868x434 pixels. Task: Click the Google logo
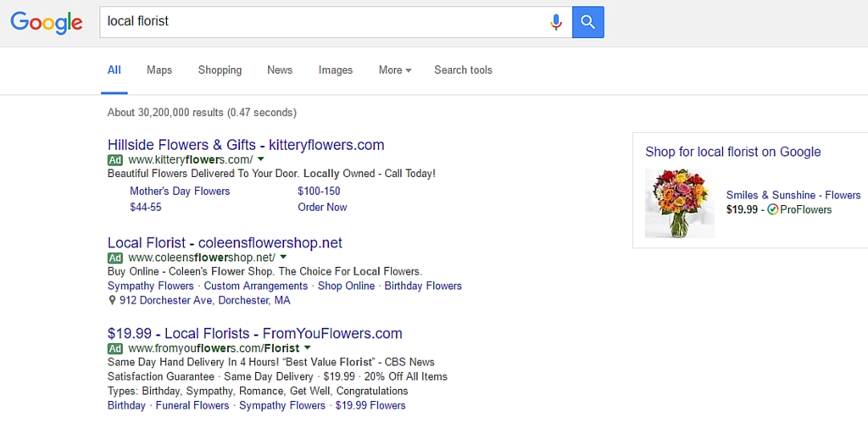[x=47, y=23]
